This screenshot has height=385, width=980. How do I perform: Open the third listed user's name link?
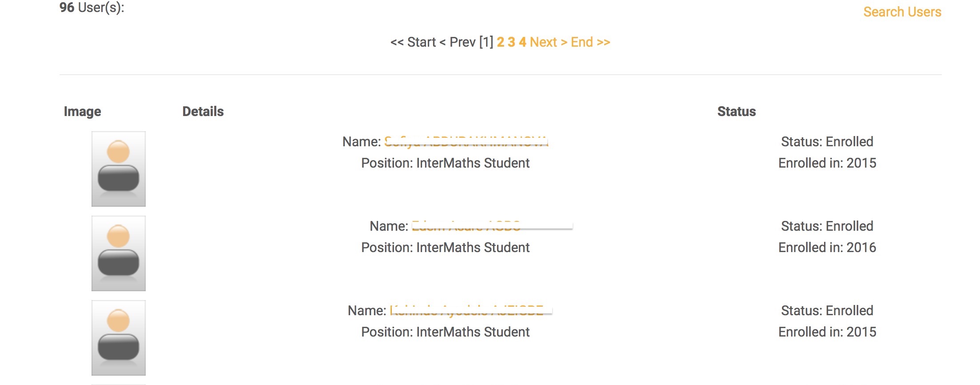click(466, 311)
